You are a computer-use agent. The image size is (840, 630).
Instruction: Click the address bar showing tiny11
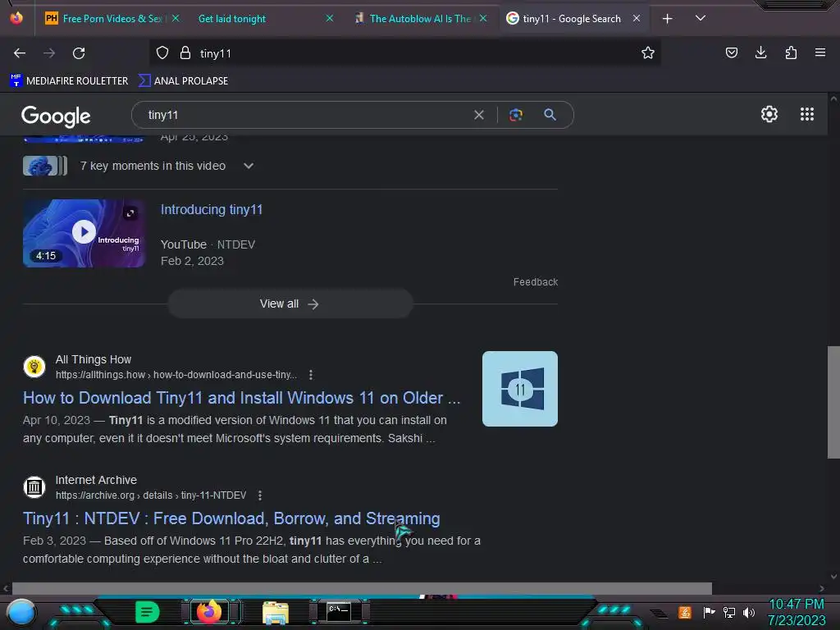point(404,53)
